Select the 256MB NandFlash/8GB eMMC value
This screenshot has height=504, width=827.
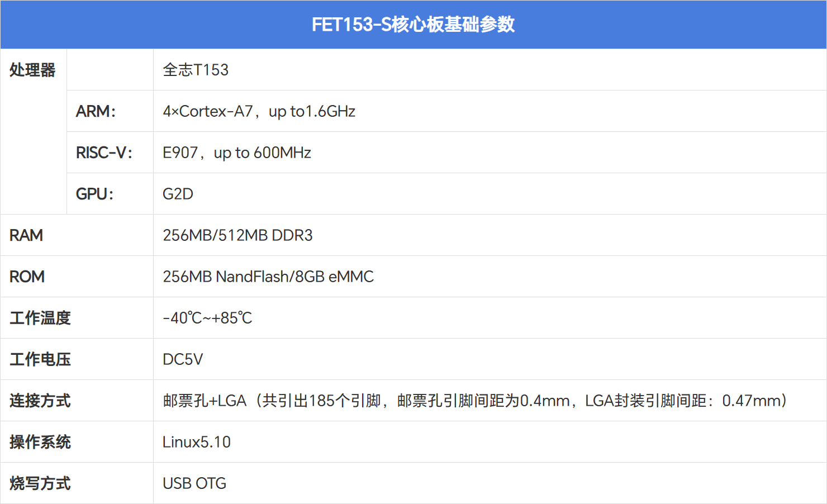click(x=268, y=277)
